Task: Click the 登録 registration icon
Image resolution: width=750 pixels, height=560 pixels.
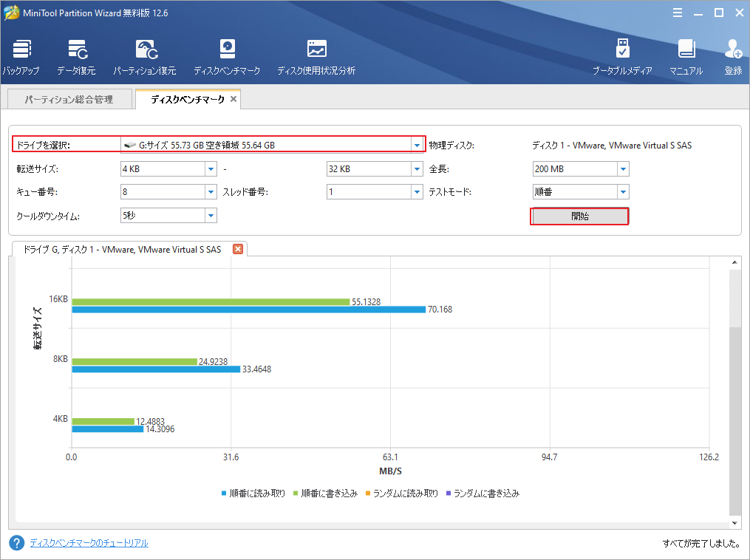Action: pos(732,56)
